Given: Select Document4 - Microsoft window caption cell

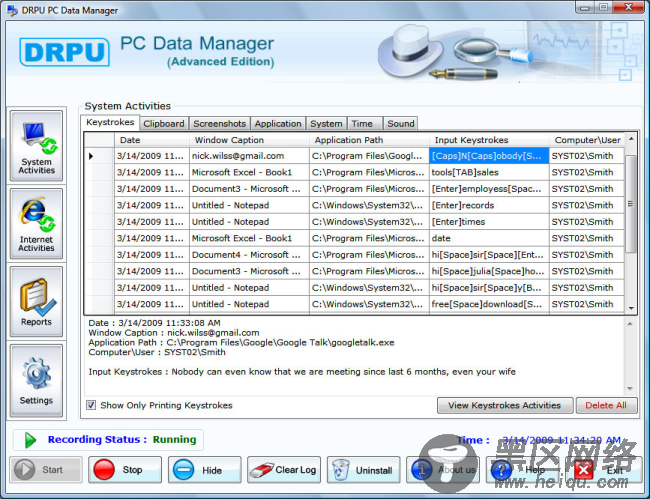Looking at the screenshot, I should (x=249, y=255).
